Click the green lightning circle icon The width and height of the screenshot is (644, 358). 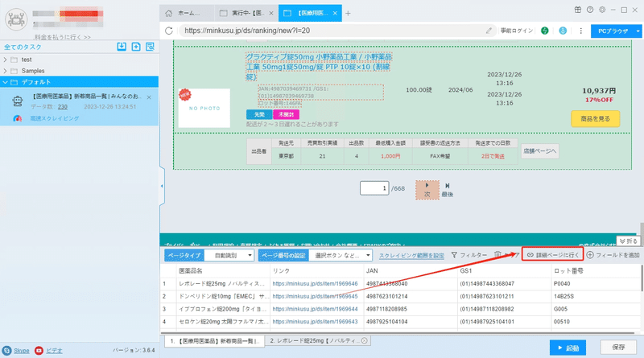545,31
